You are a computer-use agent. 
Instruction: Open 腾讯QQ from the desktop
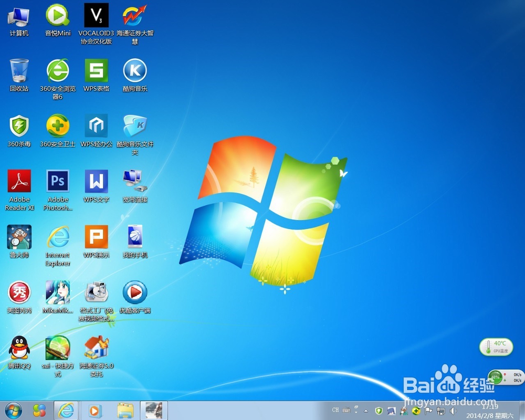click(19, 352)
